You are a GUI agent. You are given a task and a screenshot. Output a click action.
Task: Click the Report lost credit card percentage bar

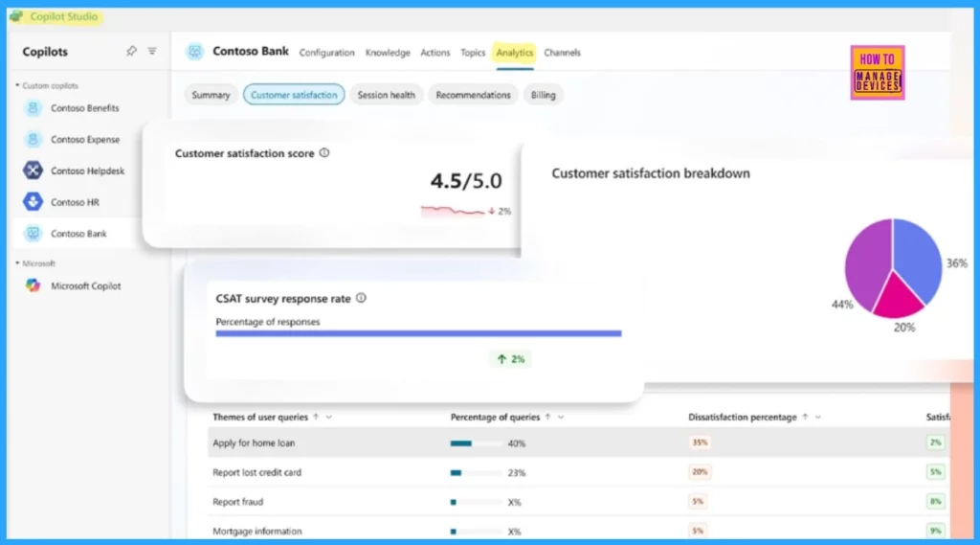tap(476, 472)
